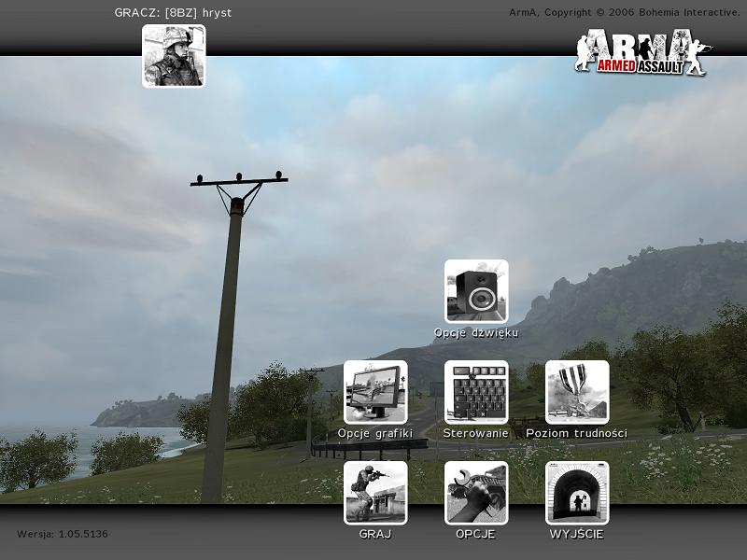The image size is (747, 560).
Task: Select the "Poziom trudności" label
Action: point(577,433)
